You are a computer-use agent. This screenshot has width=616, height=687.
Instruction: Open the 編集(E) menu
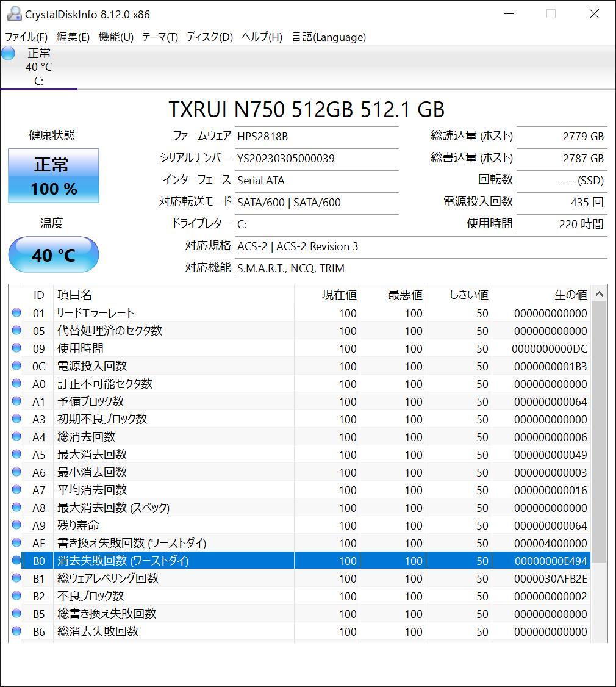(x=73, y=37)
